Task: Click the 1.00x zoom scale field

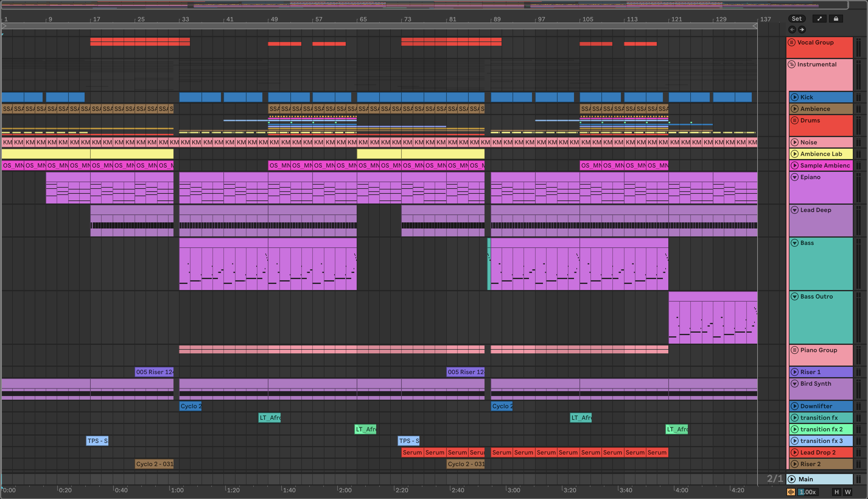Action: tap(808, 492)
